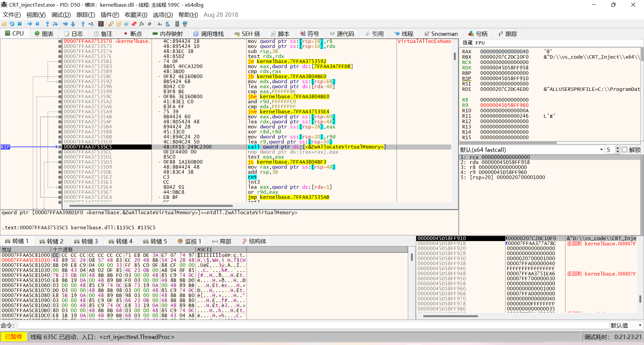Select argument row 5: [rsp+20]
Image resolution: width=644 pixels, height=345 pixels.
coord(549,177)
